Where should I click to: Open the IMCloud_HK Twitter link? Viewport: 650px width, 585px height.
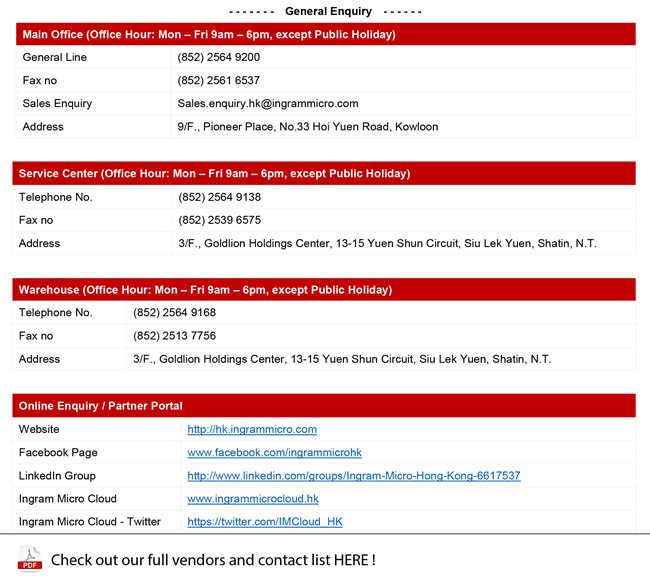(x=265, y=522)
